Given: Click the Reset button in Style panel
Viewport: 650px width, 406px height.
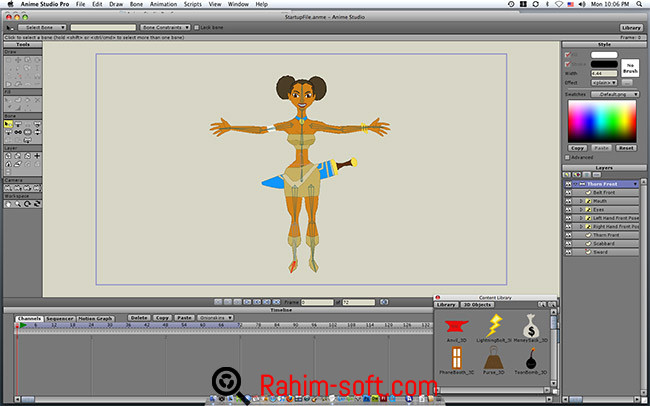Looking at the screenshot, I should point(626,147).
